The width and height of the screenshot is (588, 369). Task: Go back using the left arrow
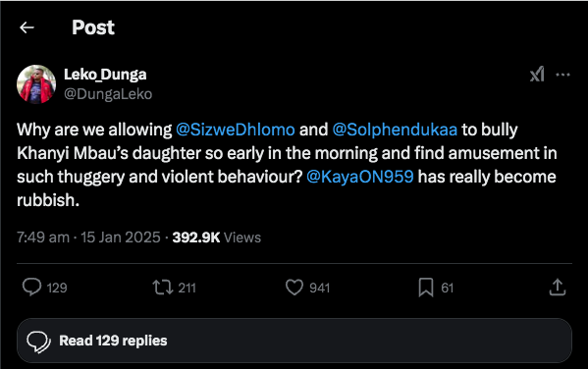pyautogui.click(x=27, y=27)
